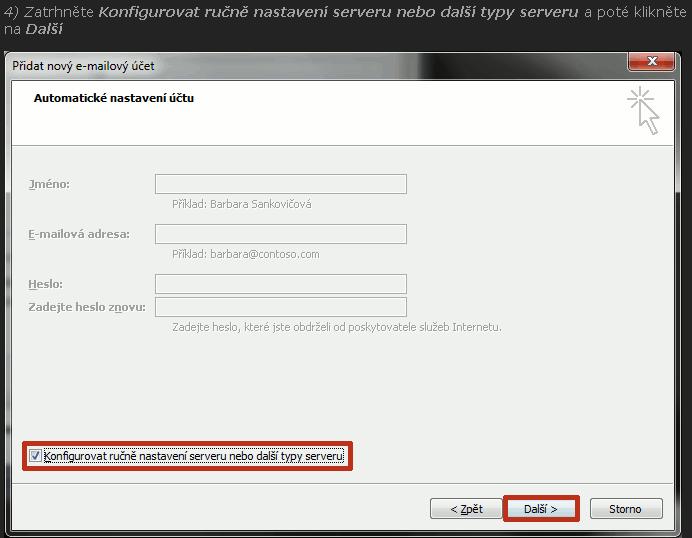The width and height of the screenshot is (692, 538).
Task: Focus the Jméno text field
Action: click(280, 184)
